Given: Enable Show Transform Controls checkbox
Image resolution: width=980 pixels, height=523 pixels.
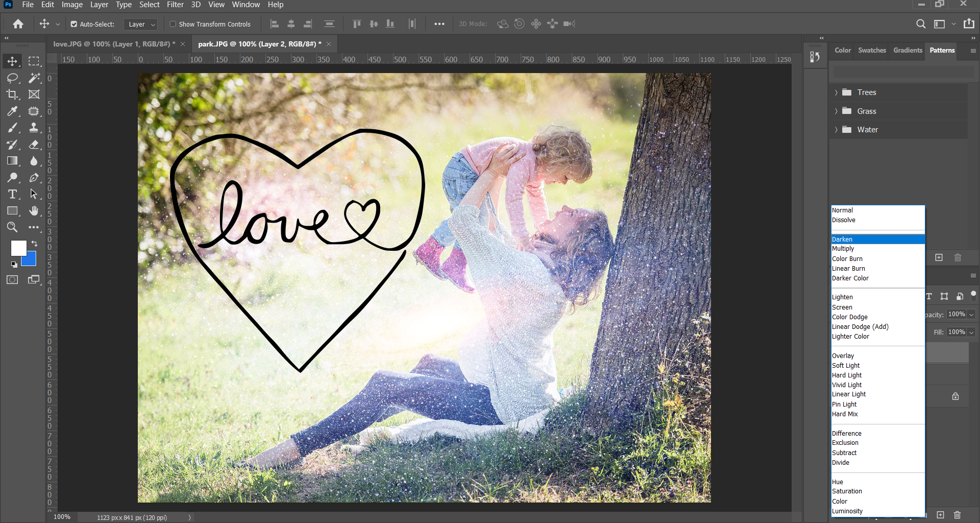Looking at the screenshot, I should [173, 24].
